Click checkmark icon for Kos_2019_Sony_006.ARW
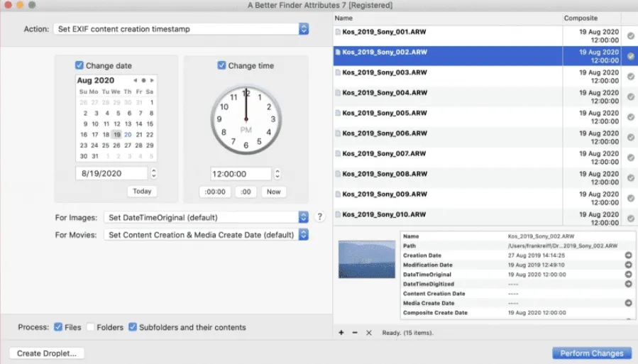Viewport: 638px width, 364px height. pos(631,138)
